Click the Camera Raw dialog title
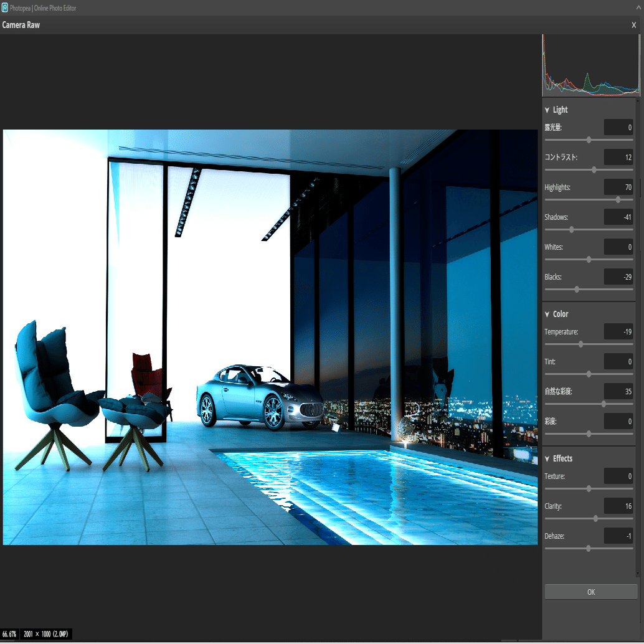 pyautogui.click(x=21, y=25)
